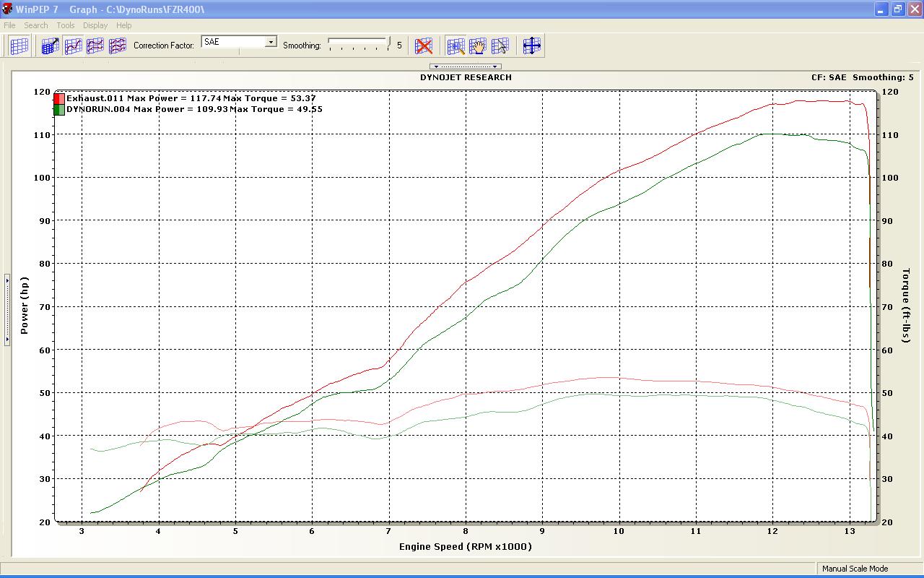
Task: Click the Smoothing label in toolbar
Action: tap(302, 46)
